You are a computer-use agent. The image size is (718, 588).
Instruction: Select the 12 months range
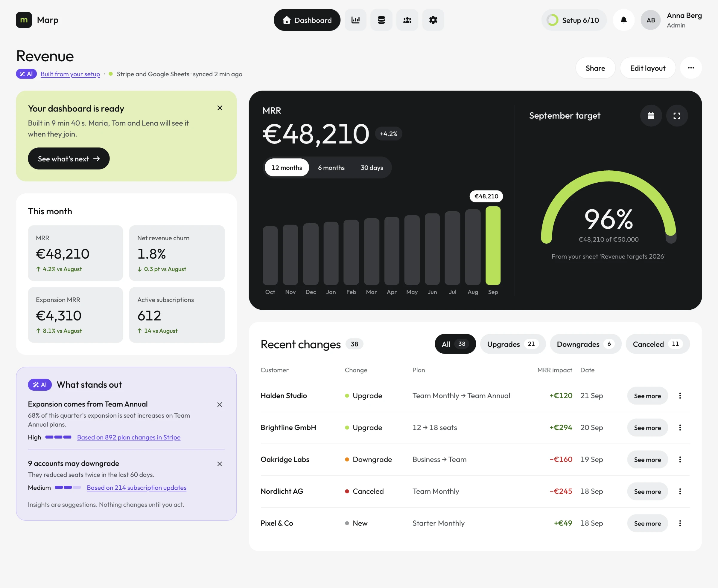(287, 168)
